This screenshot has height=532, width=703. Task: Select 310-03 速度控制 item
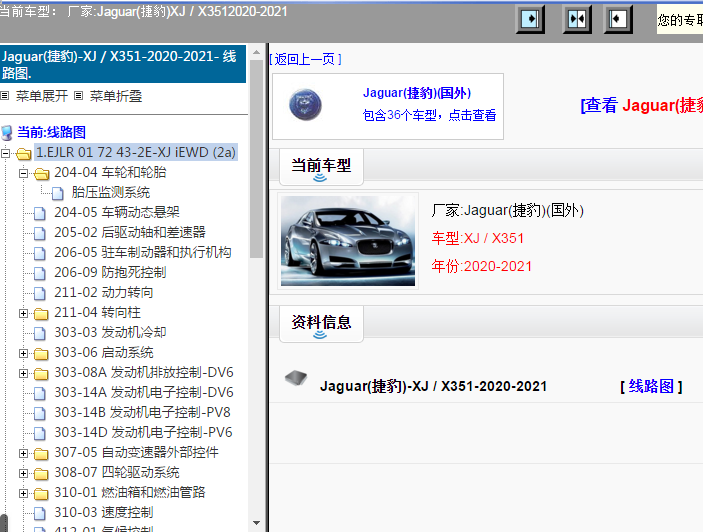point(104,512)
